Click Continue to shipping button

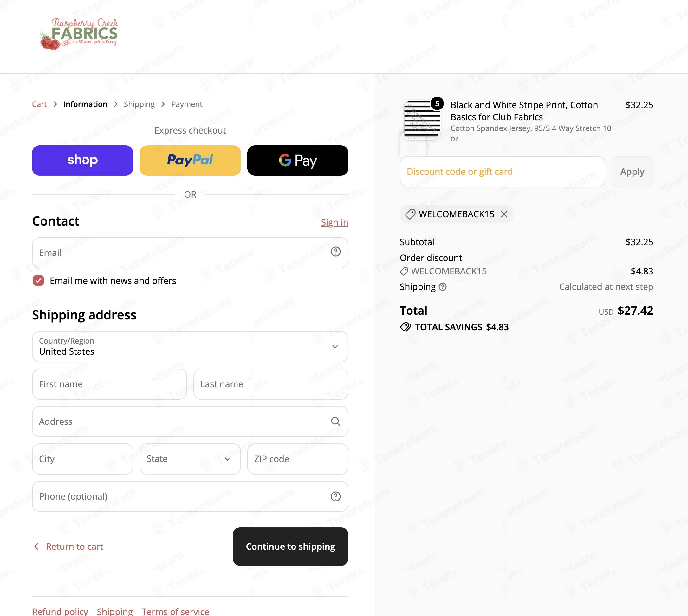point(290,547)
